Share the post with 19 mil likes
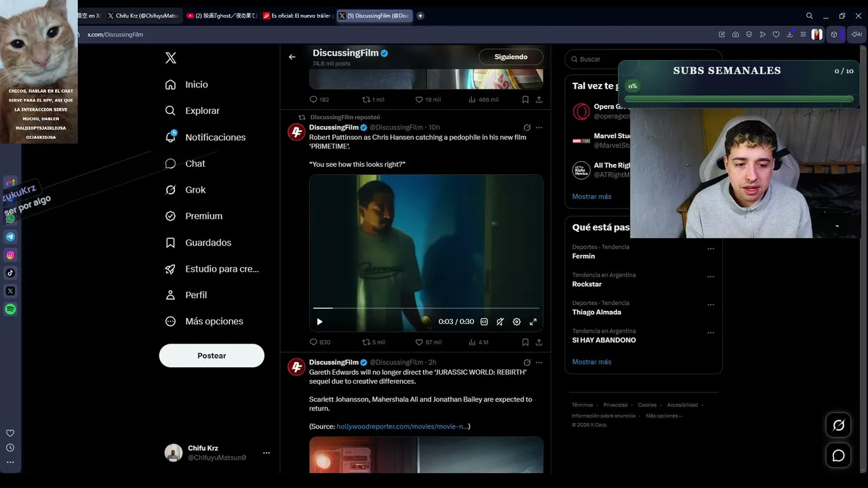Screen dimensions: 868x488 [539, 100]
